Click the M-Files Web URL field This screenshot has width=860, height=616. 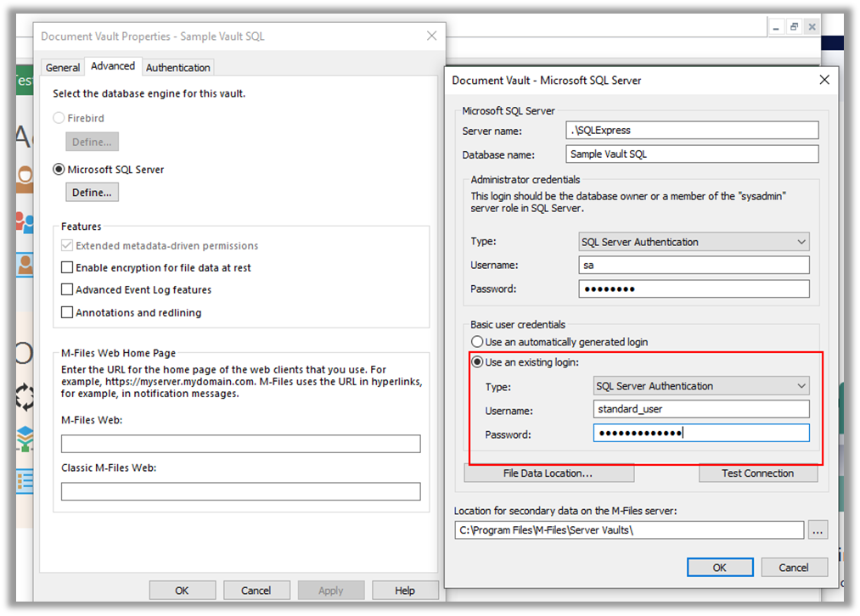pyautogui.click(x=241, y=444)
